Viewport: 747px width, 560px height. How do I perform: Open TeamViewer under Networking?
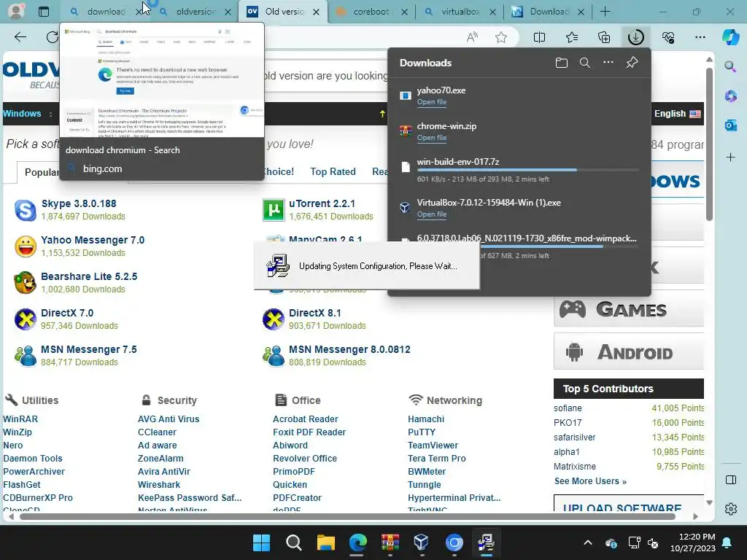433,446
